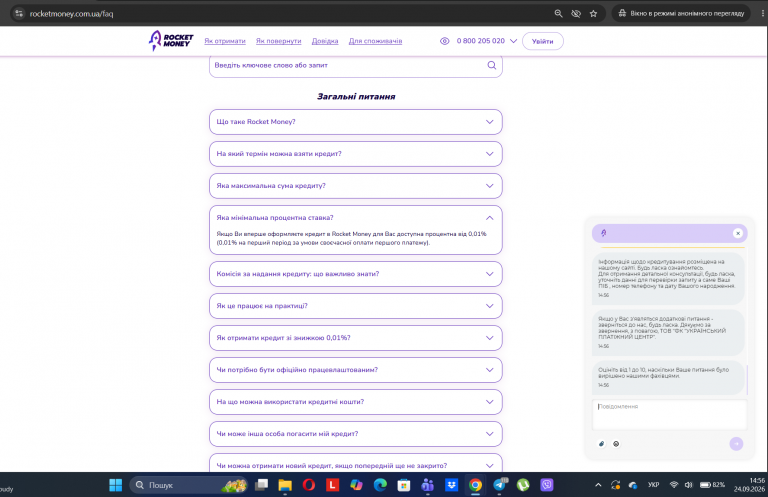This screenshot has height=497, width=768.
Task: Click the attachment paperclip icon in chat
Action: 601,444
